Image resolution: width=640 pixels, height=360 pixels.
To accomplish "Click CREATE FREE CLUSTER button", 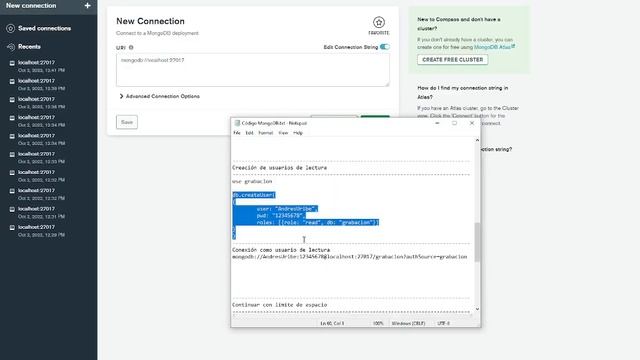I will point(452,60).
